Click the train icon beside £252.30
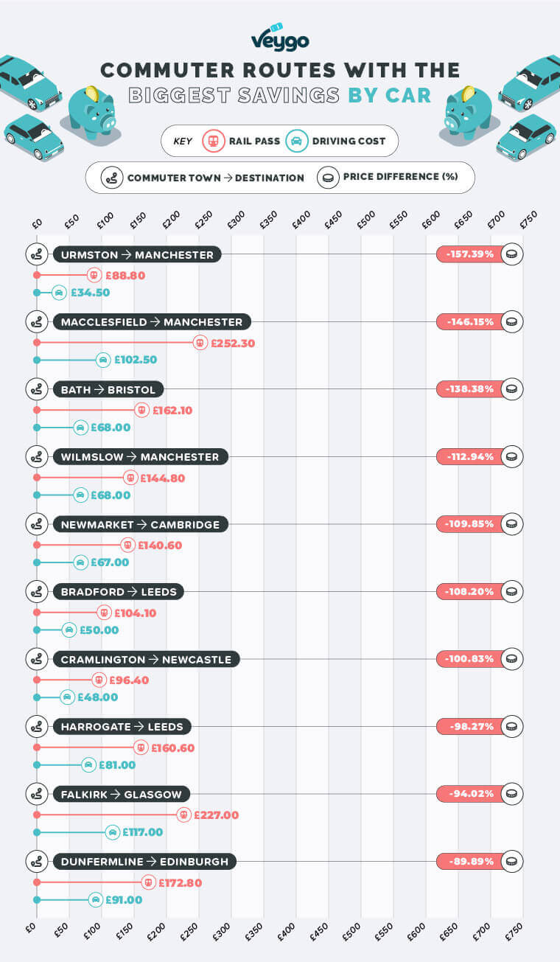560x962 pixels. coord(200,343)
